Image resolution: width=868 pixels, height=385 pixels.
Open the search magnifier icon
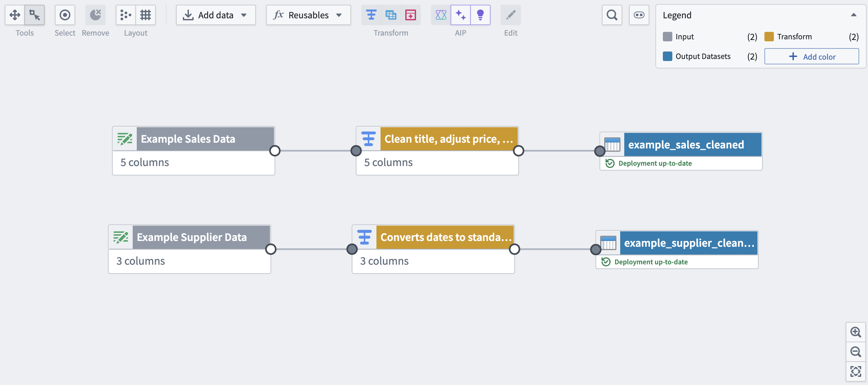(612, 15)
